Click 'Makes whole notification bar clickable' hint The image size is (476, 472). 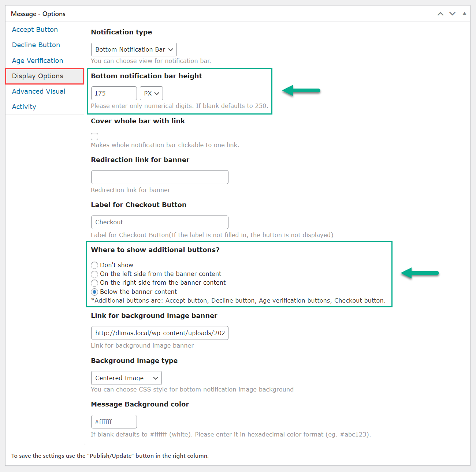[165, 145]
